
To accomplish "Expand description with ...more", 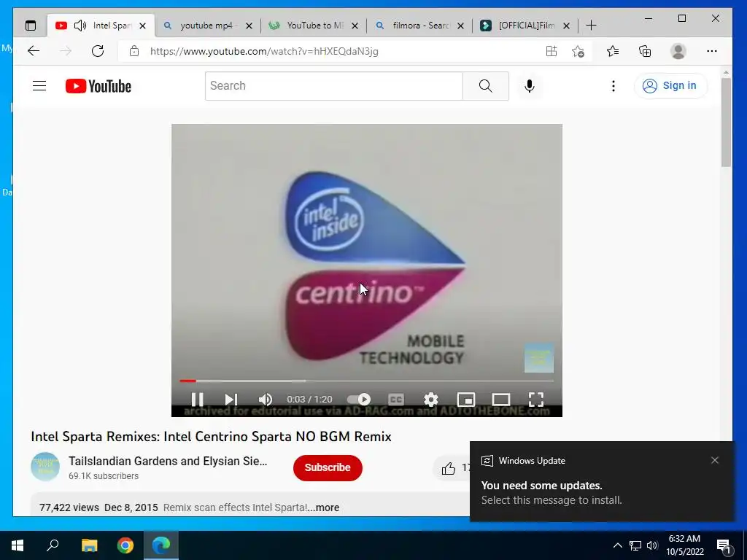I will [x=323, y=507].
